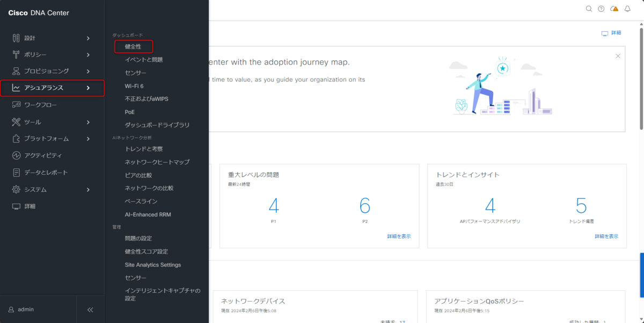Screen dimensions: 644x323
Task: Click the データとレポート sidebar icon
Action: (16, 173)
